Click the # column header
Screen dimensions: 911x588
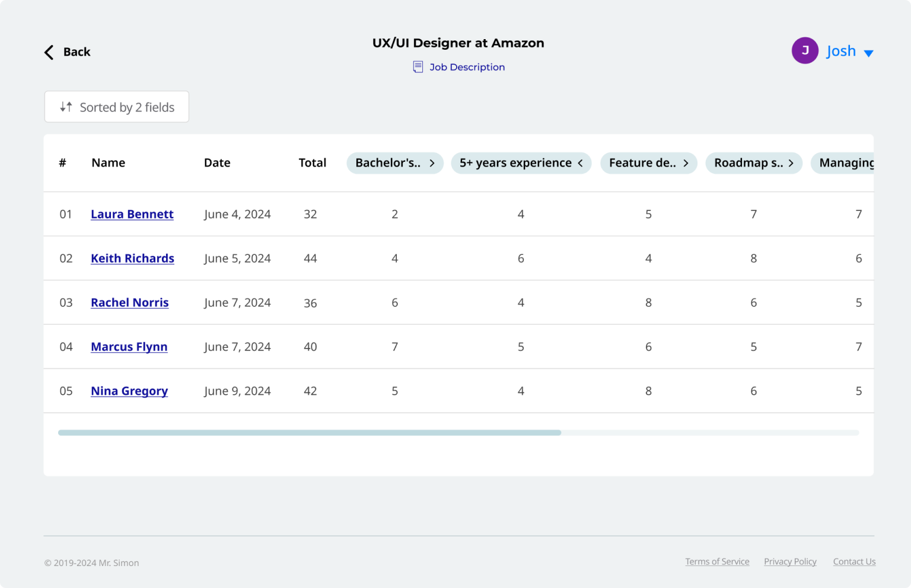(x=62, y=163)
